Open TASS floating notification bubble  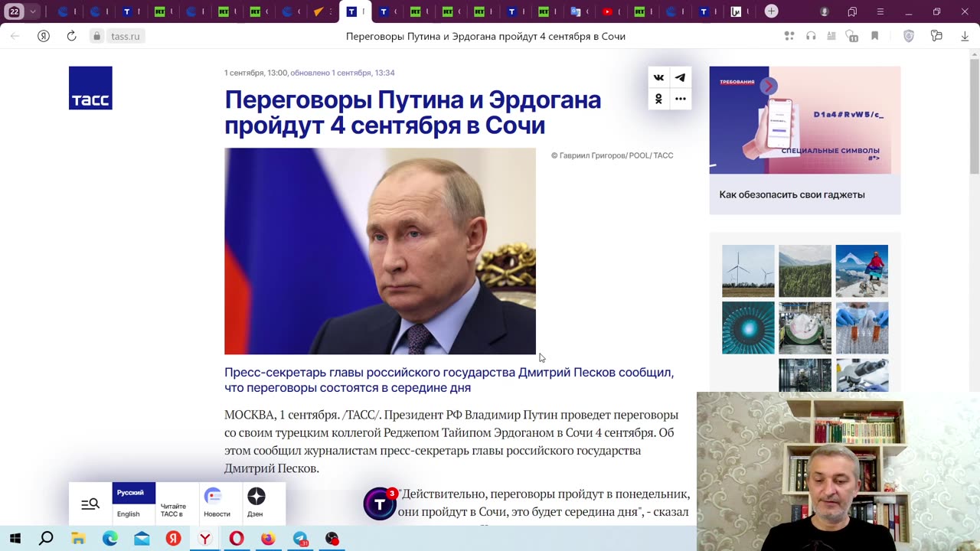[380, 503]
